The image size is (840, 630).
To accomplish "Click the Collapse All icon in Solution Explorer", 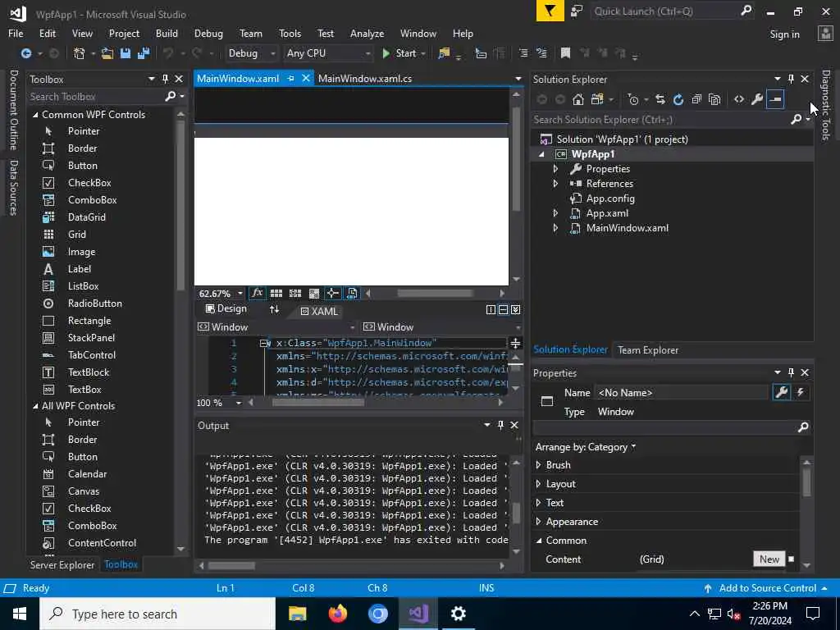I will pyautogui.click(x=696, y=99).
